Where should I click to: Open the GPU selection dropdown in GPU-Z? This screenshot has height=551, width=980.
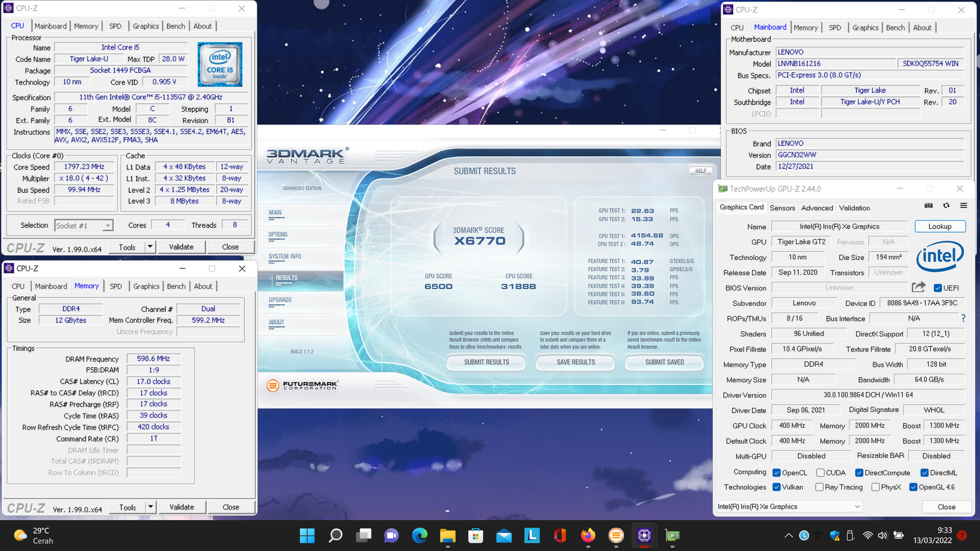click(789, 507)
